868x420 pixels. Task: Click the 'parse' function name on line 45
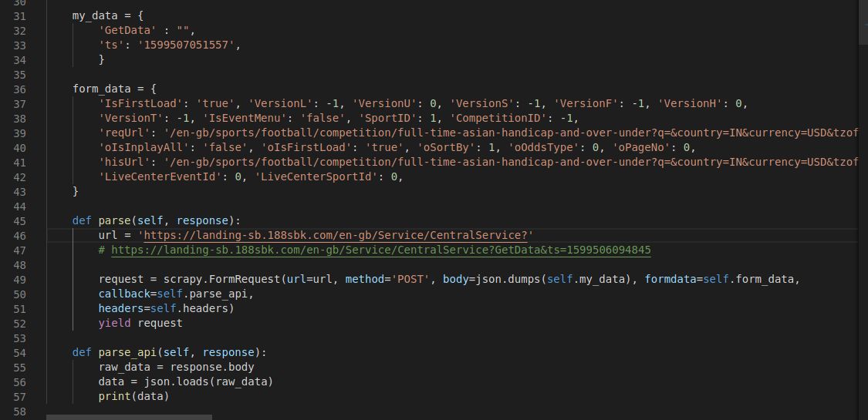click(115, 220)
